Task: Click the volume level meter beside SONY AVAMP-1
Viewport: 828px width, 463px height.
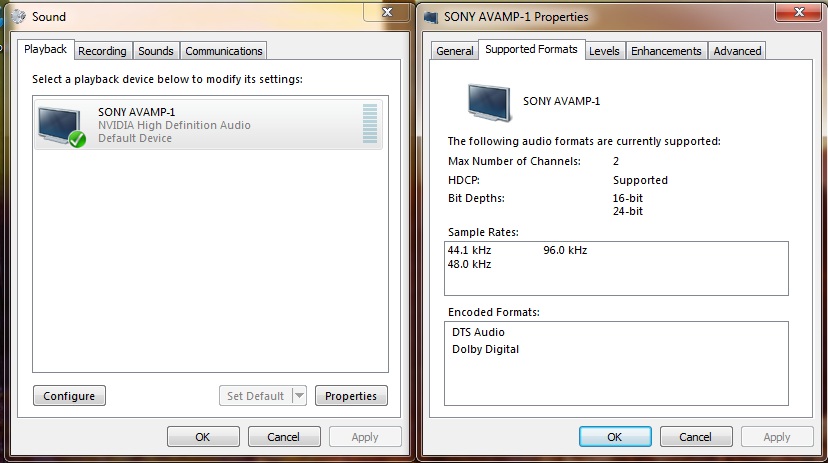Action: pos(370,124)
